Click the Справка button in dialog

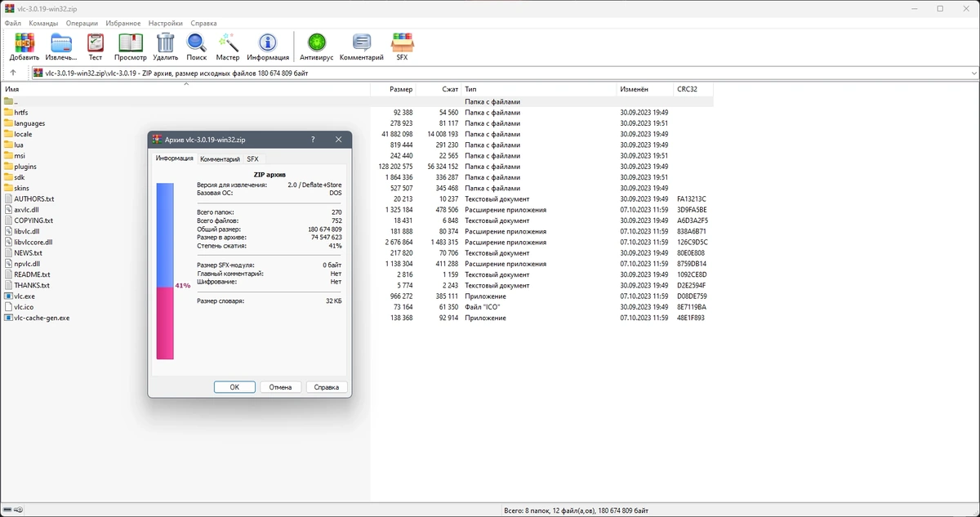(x=327, y=387)
